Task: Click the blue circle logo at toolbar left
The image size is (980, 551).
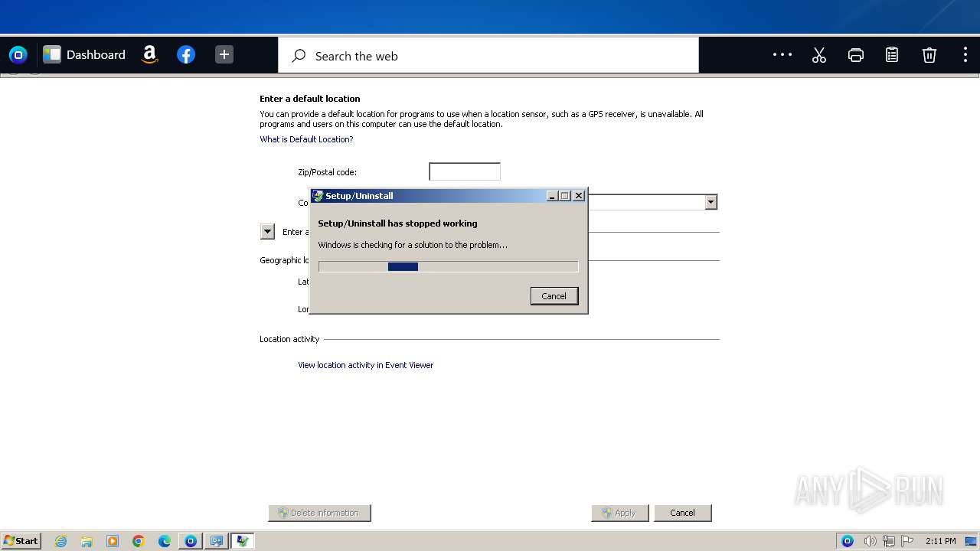Action: pos(18,54)
